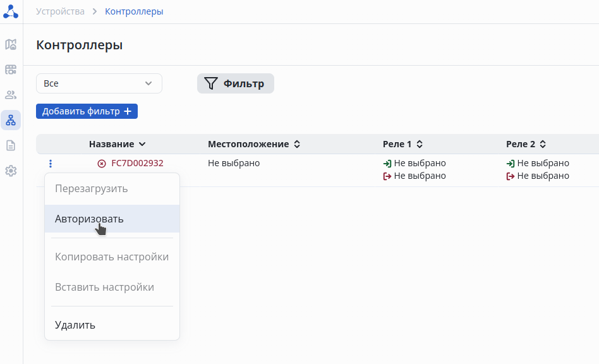Click the app logo icon in sidebar
Viewport: 599px width, 364px height.
11,11
